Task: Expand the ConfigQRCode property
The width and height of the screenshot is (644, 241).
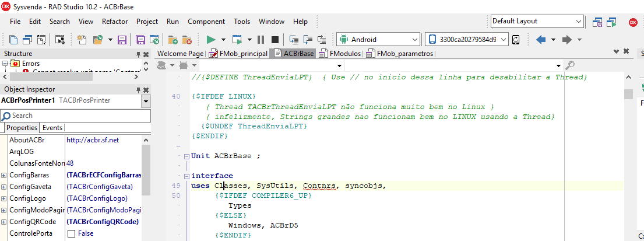Action: [3, 222]
